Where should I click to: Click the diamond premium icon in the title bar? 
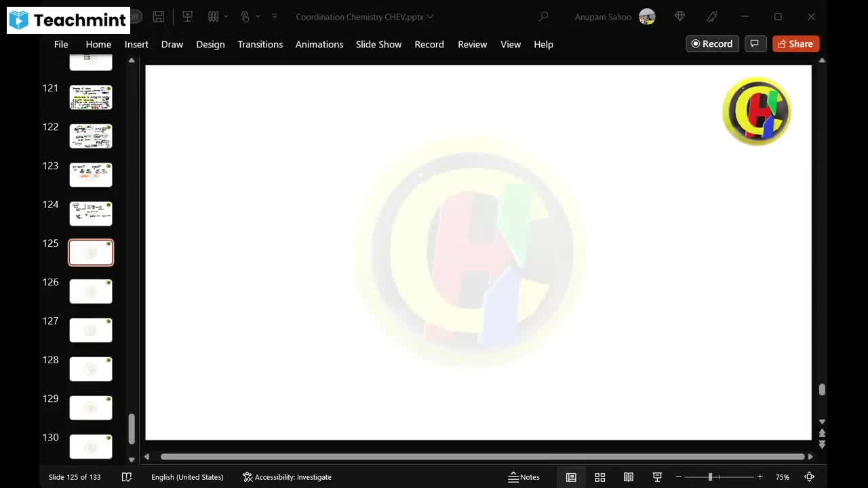[x=679, y=16]
